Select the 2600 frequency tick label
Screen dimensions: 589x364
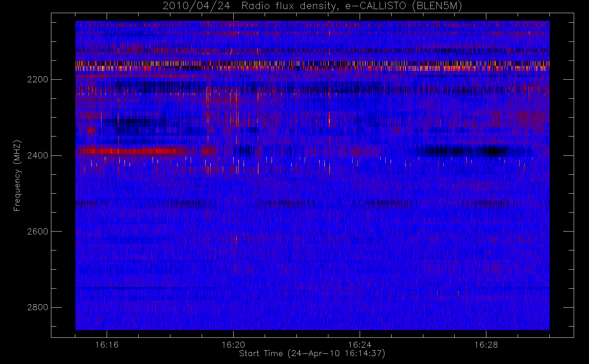(x=37, y=232)
